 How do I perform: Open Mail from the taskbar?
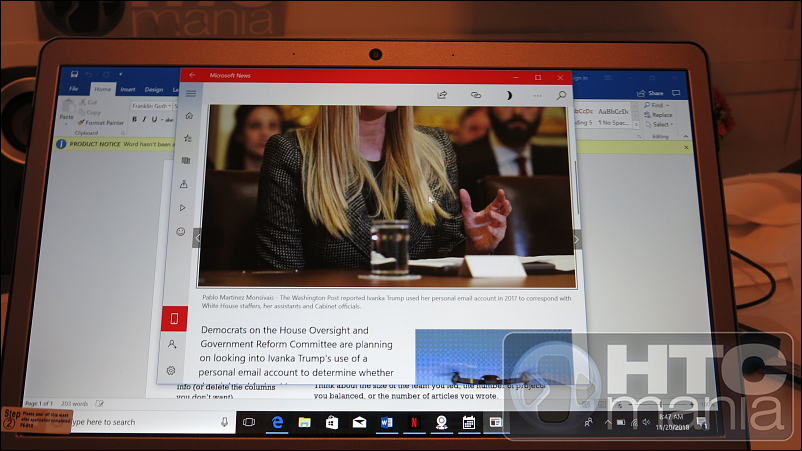click(x=359, y=422)
